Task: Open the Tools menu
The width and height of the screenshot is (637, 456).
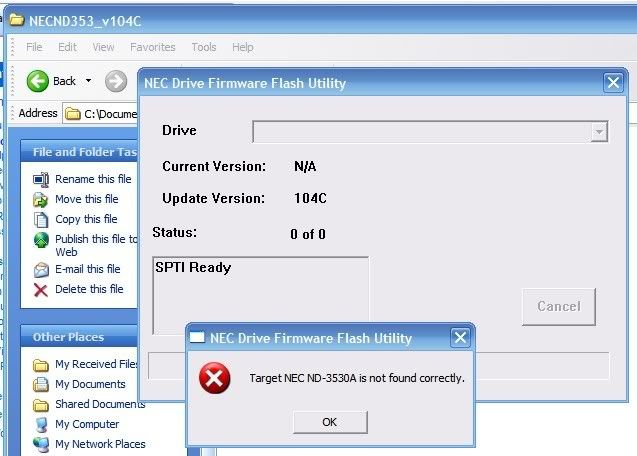Action: coord(204,47)
